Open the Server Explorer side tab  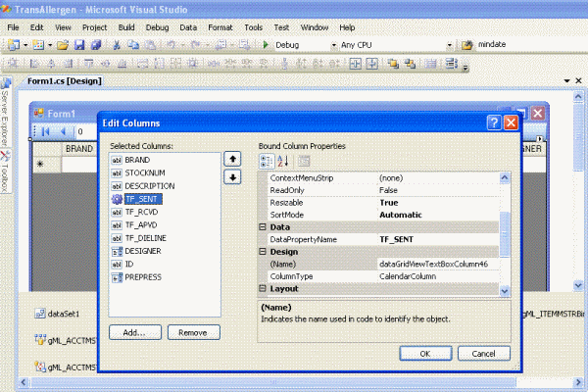pos(5,113)
